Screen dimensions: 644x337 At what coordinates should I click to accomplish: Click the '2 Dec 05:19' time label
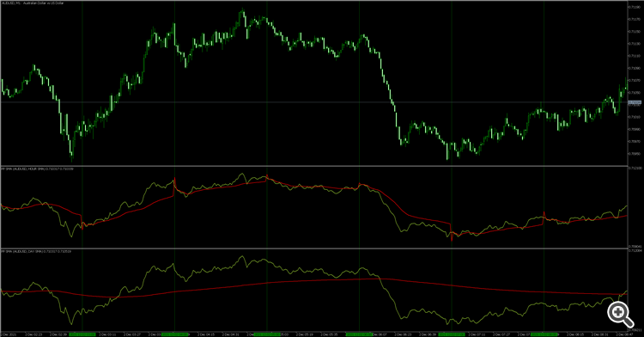[304, 334]
